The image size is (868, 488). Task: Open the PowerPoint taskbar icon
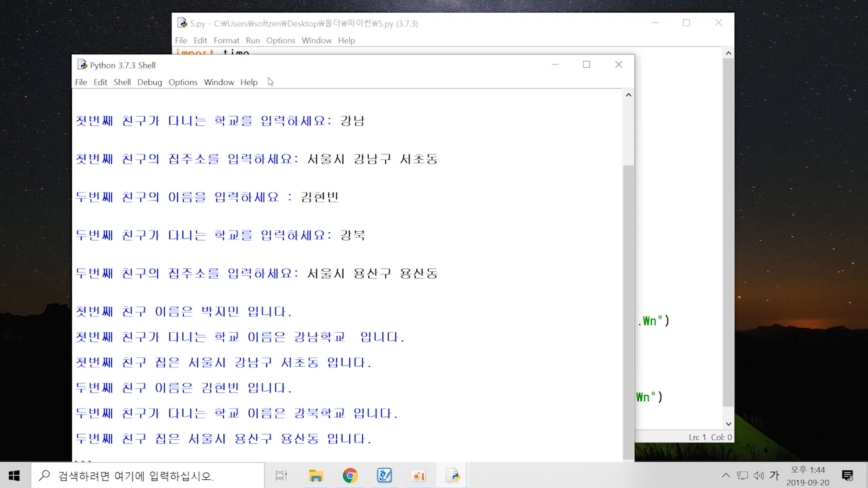point(418,476)
